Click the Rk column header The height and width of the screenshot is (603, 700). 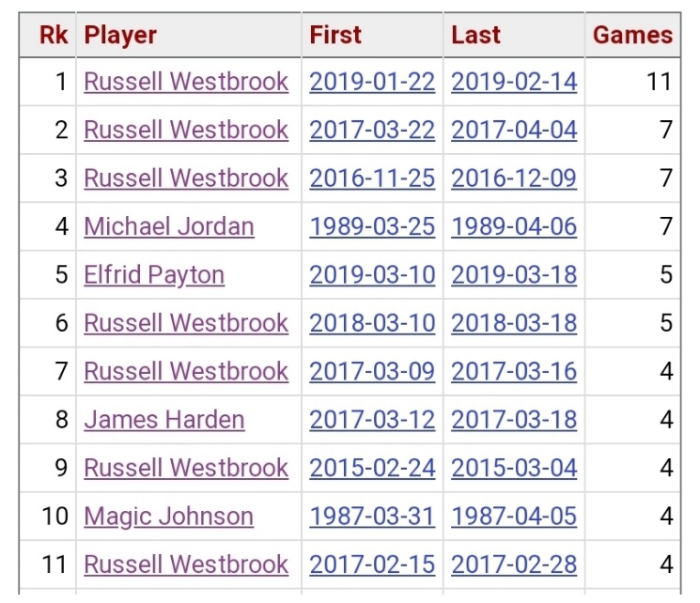coord(53,36)
